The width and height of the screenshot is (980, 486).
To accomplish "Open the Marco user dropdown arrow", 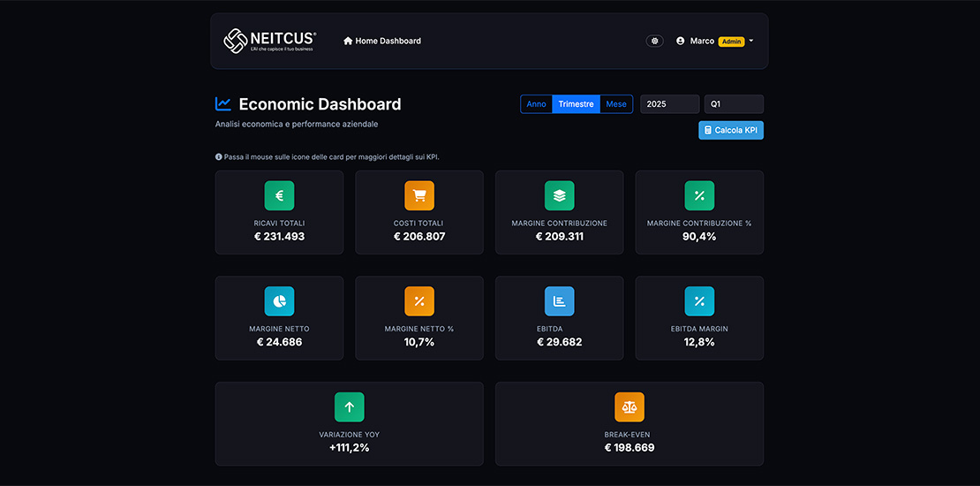I will [751, 41].
